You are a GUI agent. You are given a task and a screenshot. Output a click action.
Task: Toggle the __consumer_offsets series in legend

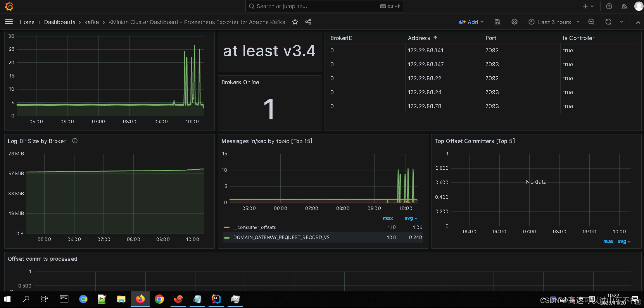(x=255, y=227)
